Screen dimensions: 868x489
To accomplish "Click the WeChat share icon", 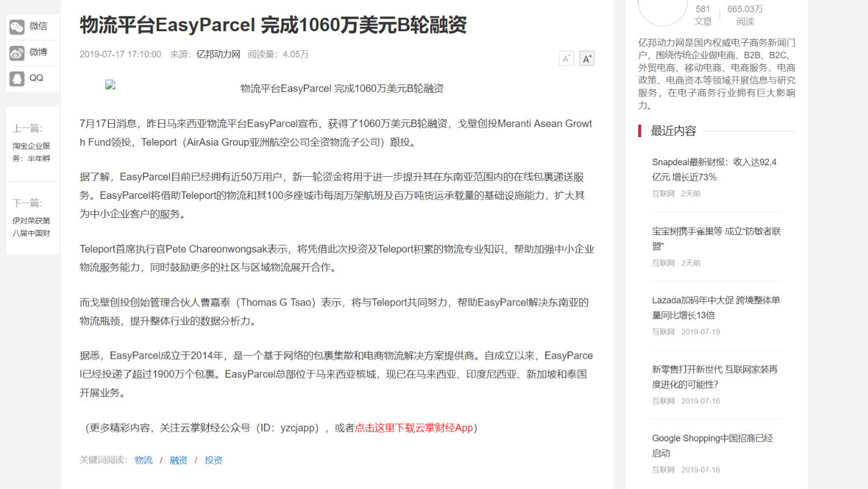I will [x=17, y=26].
